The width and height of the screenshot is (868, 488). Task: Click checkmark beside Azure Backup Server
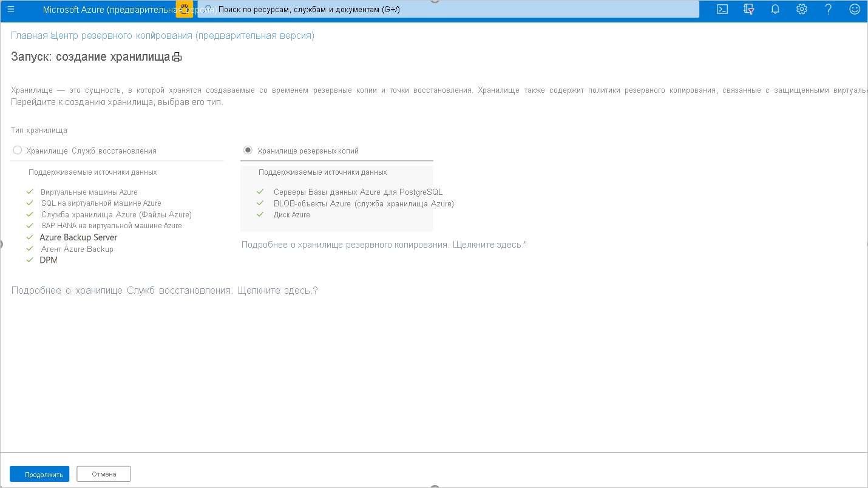(29, 237)
